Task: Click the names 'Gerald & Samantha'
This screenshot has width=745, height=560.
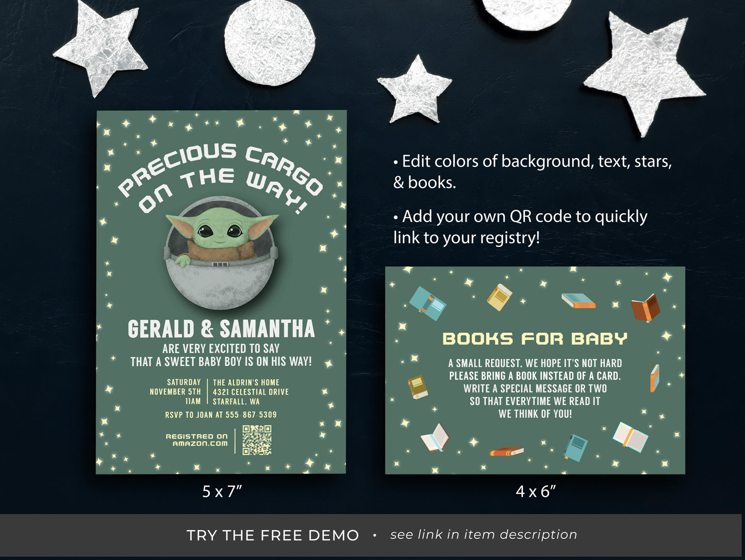Action: (221, 329)
